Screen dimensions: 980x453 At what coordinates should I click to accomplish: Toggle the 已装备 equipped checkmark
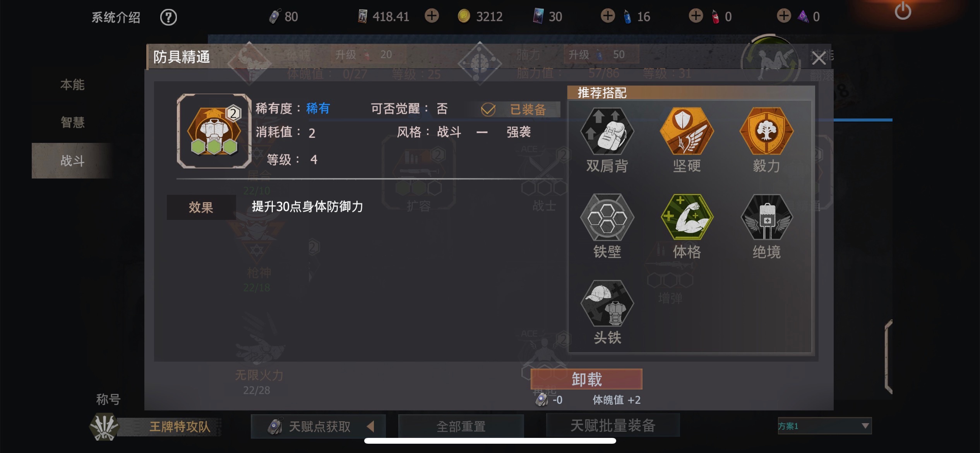tap(488, 110)
